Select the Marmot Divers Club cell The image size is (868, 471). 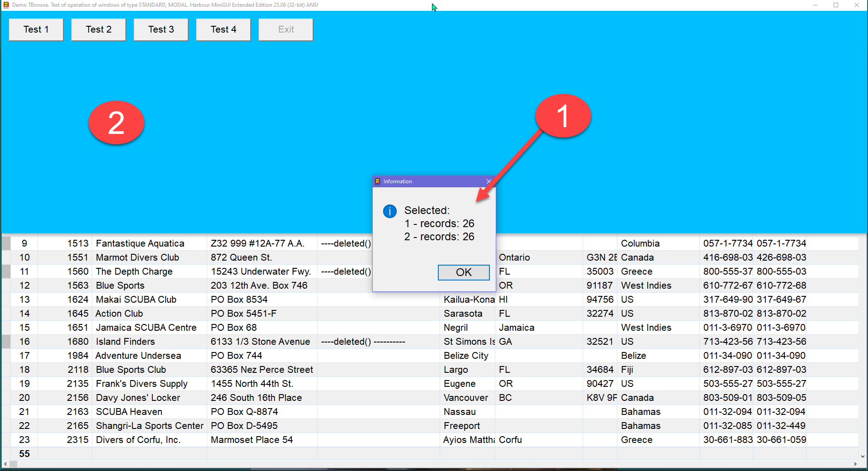[x=138, y=257]
